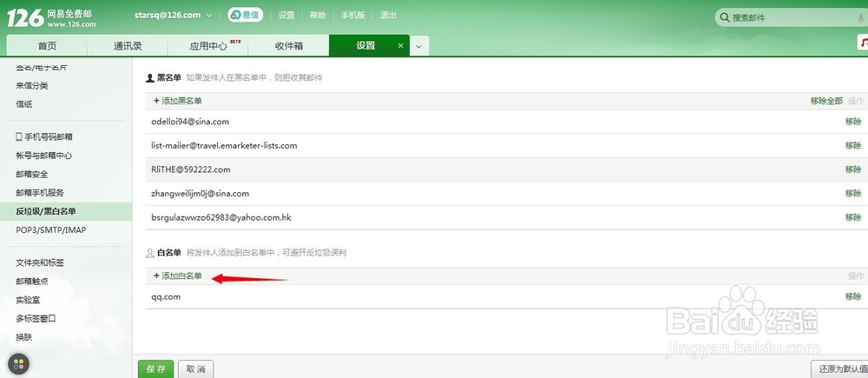Open POP3/SMTP/IMAP settings in sidebar
This screenshot has width=868, height=378.
[51, 229]
